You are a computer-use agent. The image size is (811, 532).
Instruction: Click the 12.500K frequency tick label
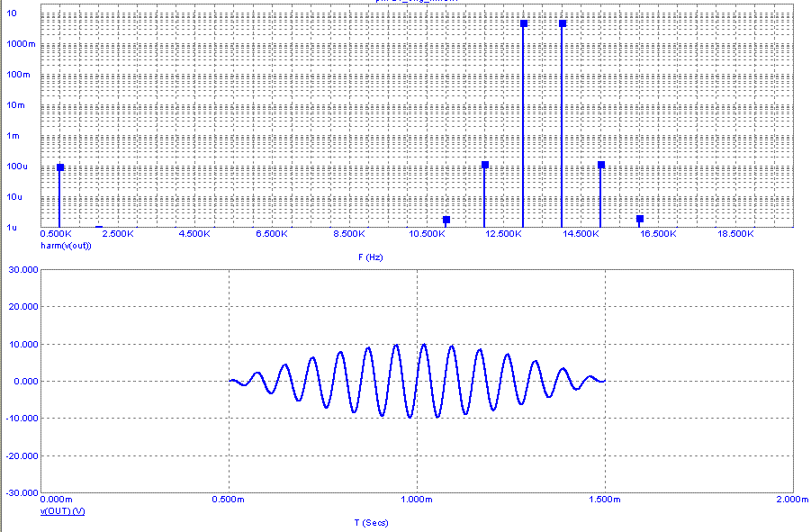click(504, 234)
